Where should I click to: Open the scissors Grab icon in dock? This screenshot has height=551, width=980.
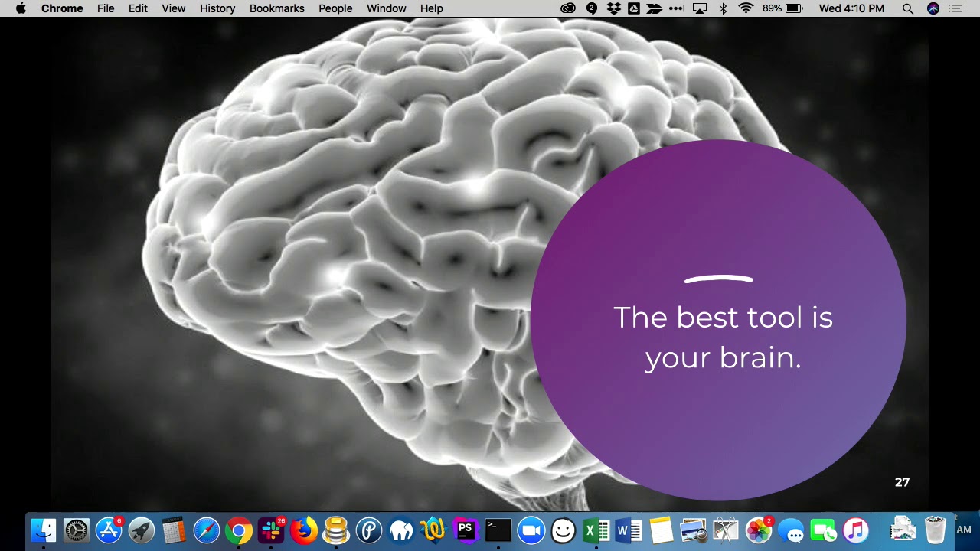tap(726, 530)
